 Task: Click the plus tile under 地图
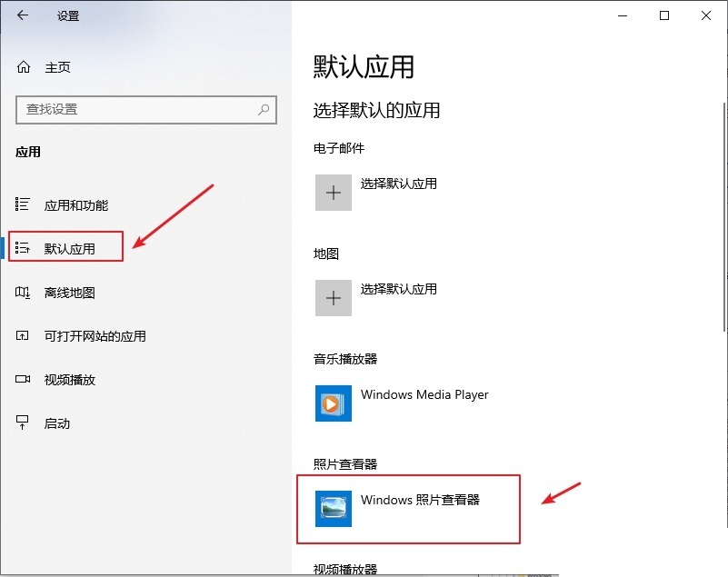pos(334,298)
